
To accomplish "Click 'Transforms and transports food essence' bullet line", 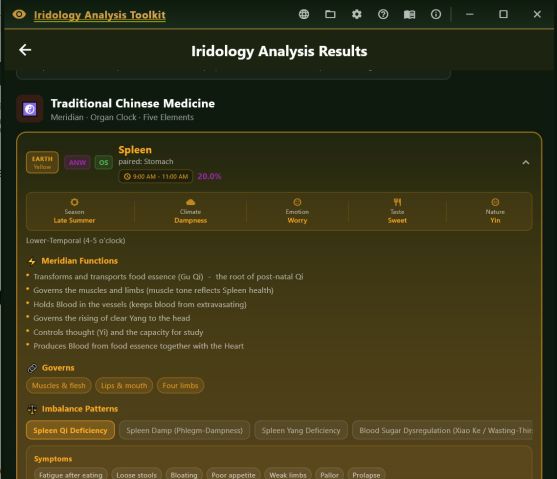I will click(168, 277).
